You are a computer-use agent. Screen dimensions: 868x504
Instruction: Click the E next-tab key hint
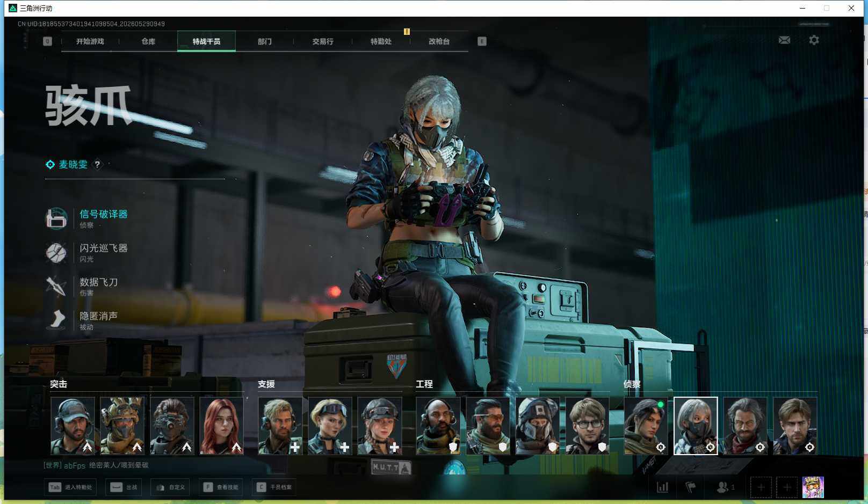pos(482,41)
